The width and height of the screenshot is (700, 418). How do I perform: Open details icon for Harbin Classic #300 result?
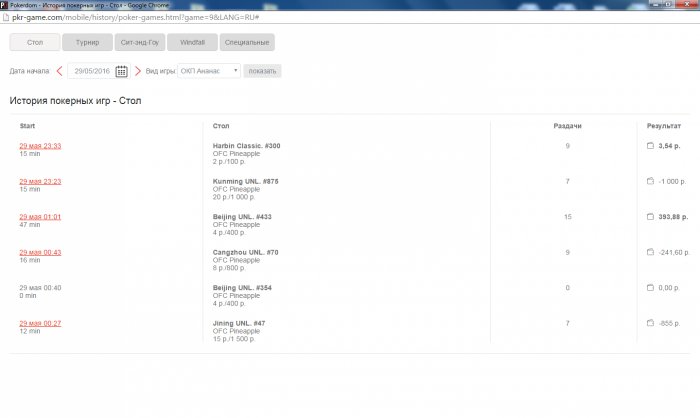[650, 146]
